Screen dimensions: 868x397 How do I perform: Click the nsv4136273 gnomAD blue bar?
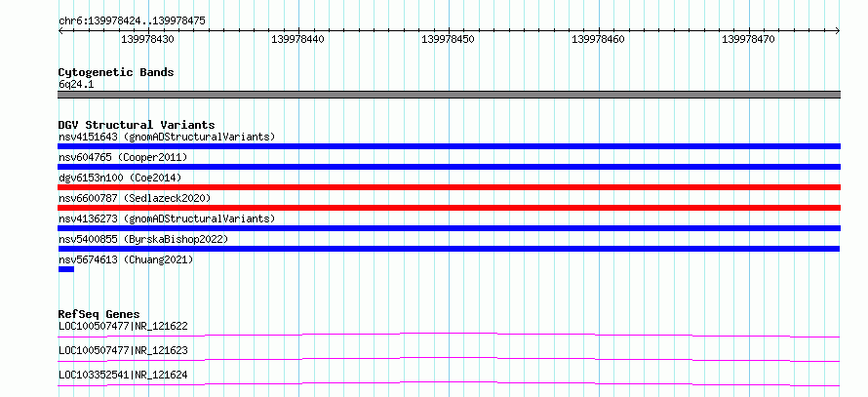coord(449,228)
